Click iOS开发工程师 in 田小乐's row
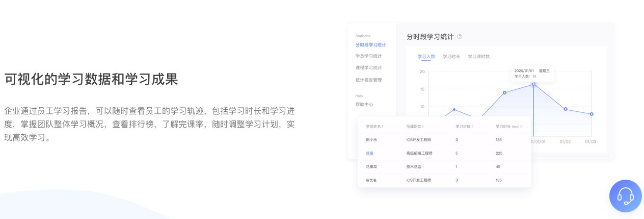Viewport: 644px width, 219px height. click(x=419, y=139)
